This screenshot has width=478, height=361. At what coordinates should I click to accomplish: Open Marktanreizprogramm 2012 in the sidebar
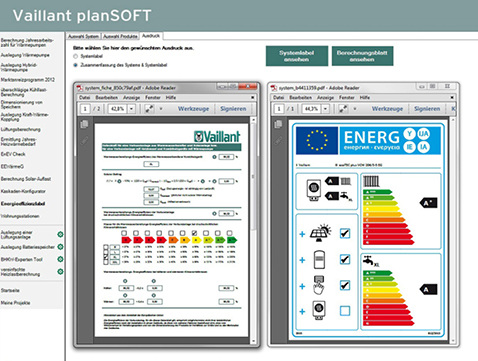point(28,80)
